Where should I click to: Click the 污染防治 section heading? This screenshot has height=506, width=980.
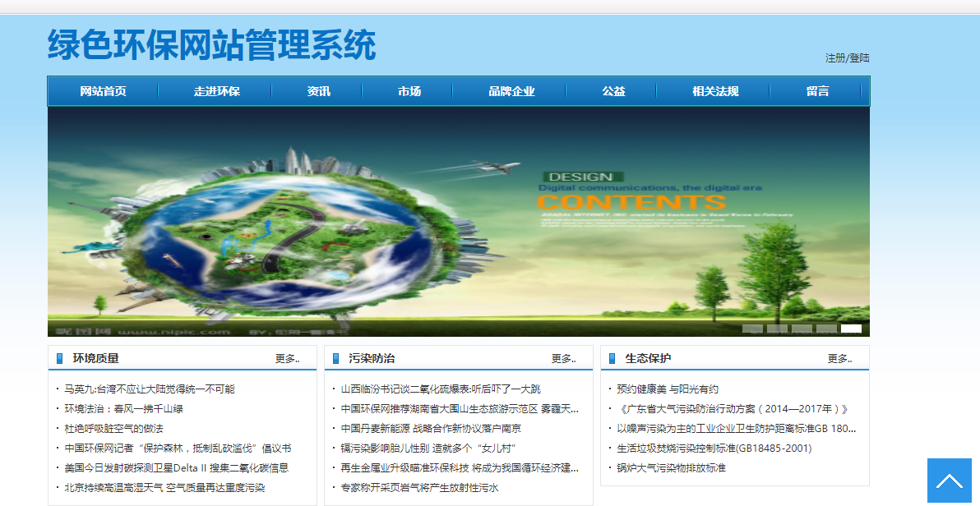[372, 359]
